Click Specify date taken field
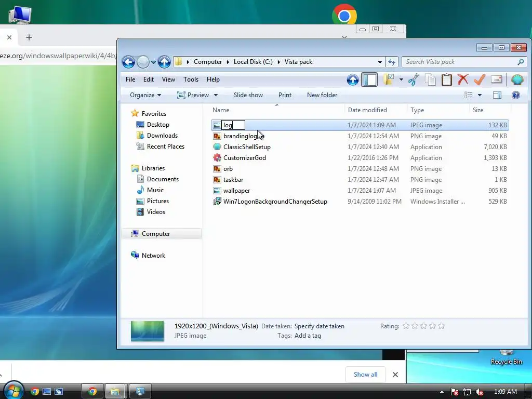This screenshot has height=399, width=532. pyautogui.click(x=320, y=326)
